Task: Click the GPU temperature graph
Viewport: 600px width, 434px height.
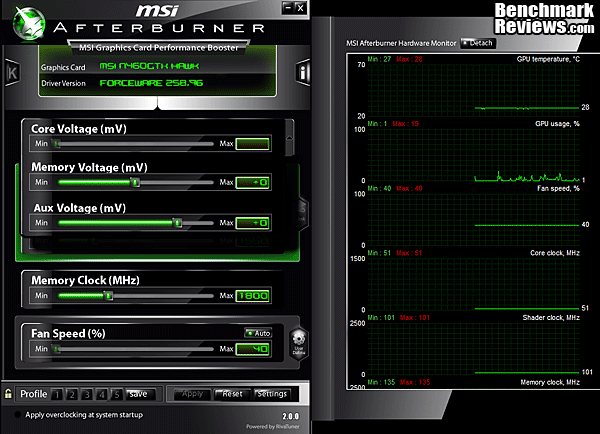Action: pos(473,90)
